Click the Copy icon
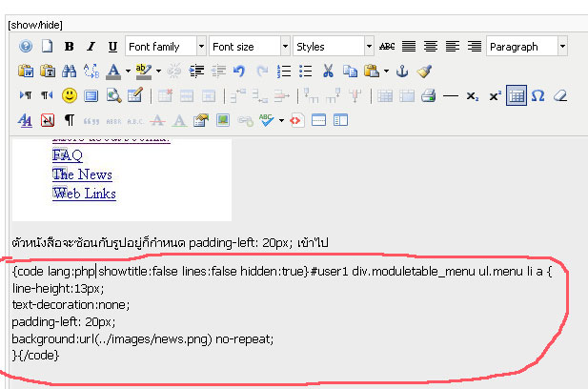588x389 pixels. (350, 71)
